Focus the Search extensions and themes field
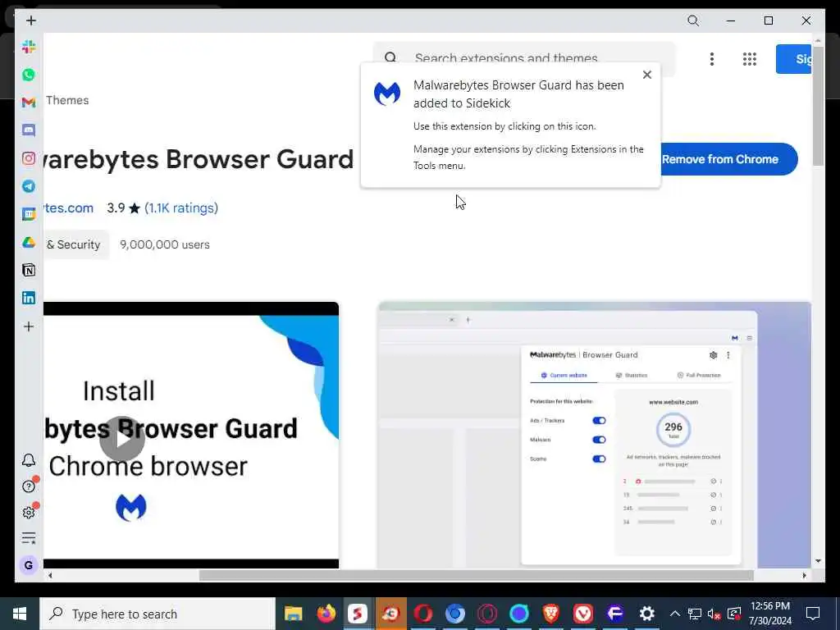The image size is (840, 630). click(524, 58)
